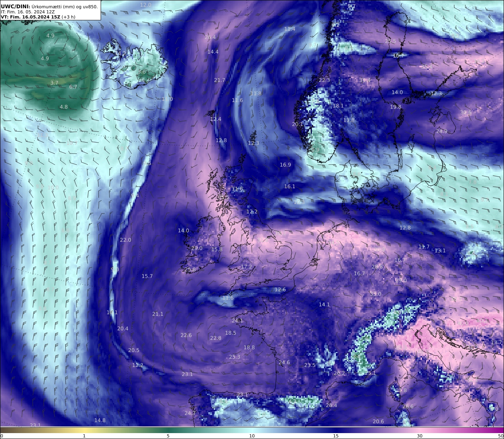Click the 14.4 value on the map

[213, 52]
